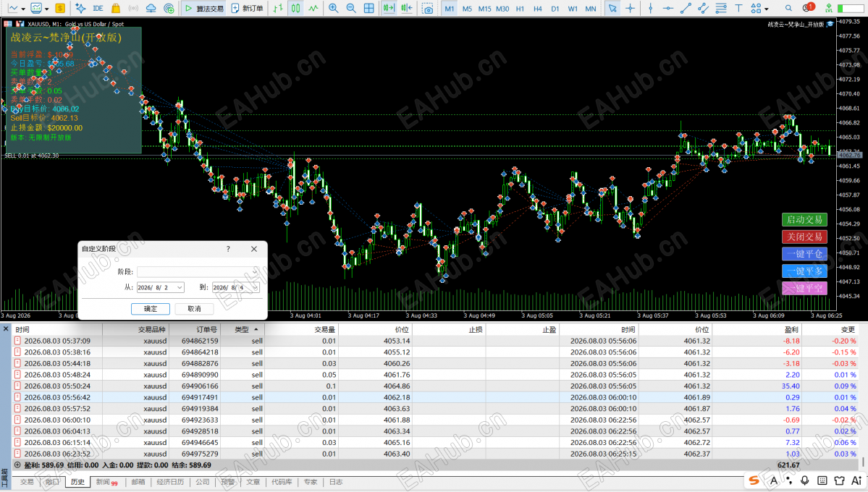The width and height of the screenshot is (868, 492).
Task: Click the green 启动交易 button
Action: 804,220
